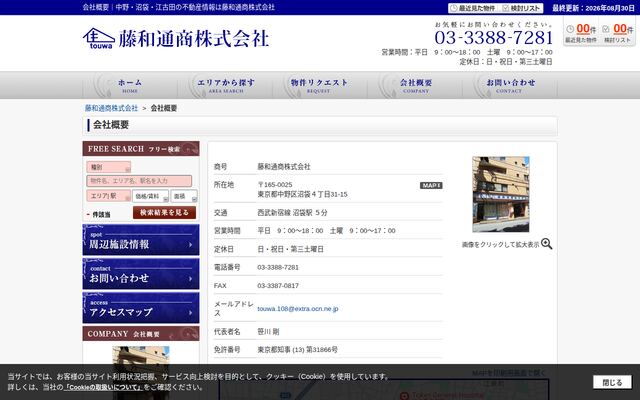The height and width of the screenshot is (400, 640).
Task: Click FAX value 03-3387-0817
Action: (x=278, y=286)
